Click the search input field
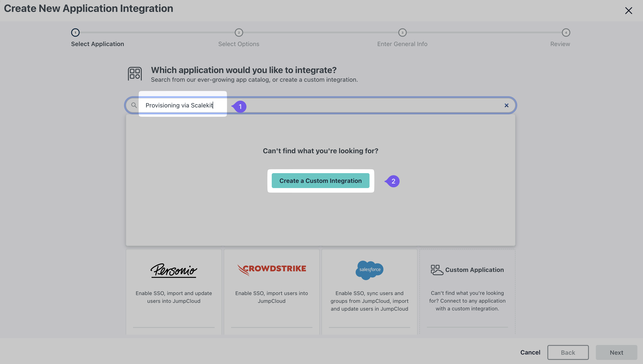Image resolution: width=643 pixels, height=364 pixels. pos(320,105)
